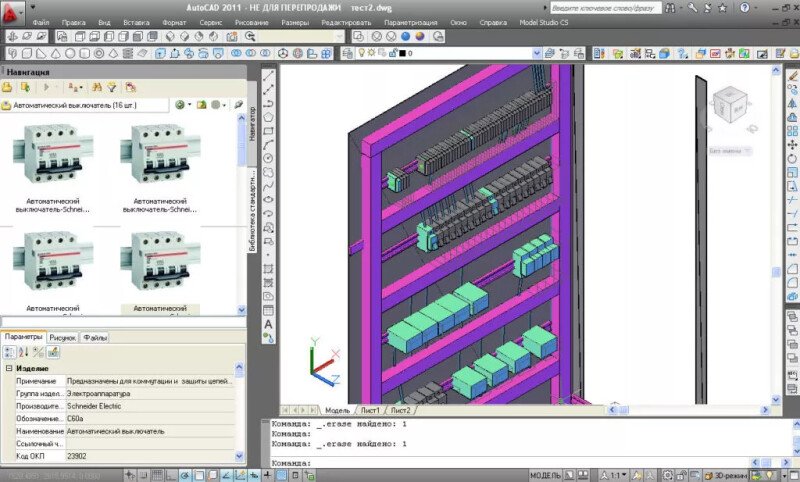The height and width of the screenshot is (482, 800).
Task: Select the Line drawing tool
Action: [x=268, y=75]
